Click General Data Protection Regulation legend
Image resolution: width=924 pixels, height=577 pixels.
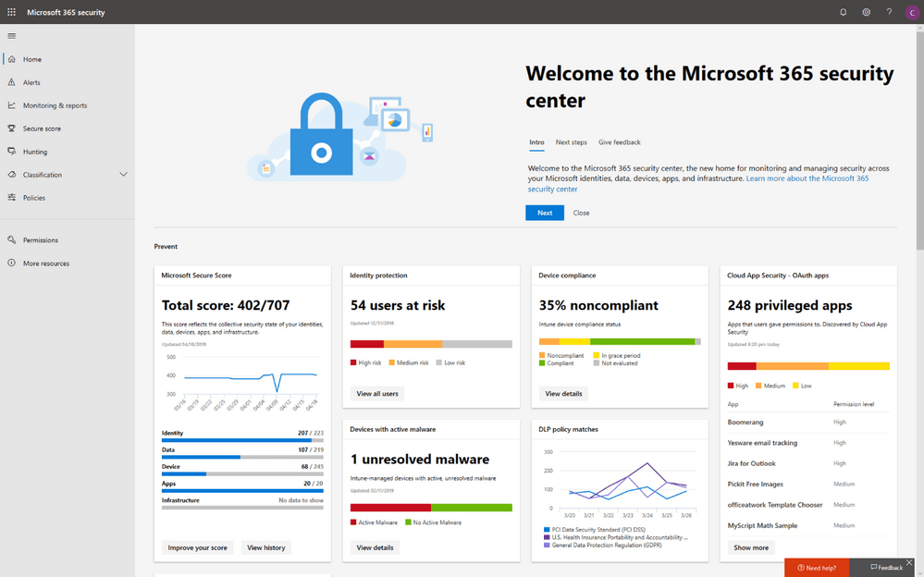pyautogui.click(x=602, y=546)
